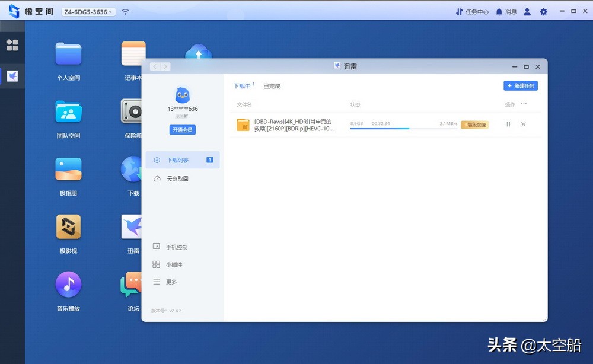Go back with the Xunlei back arrow
Image resolution: width=593 pixels, height=364 pixels.
[x=155, y=66]
